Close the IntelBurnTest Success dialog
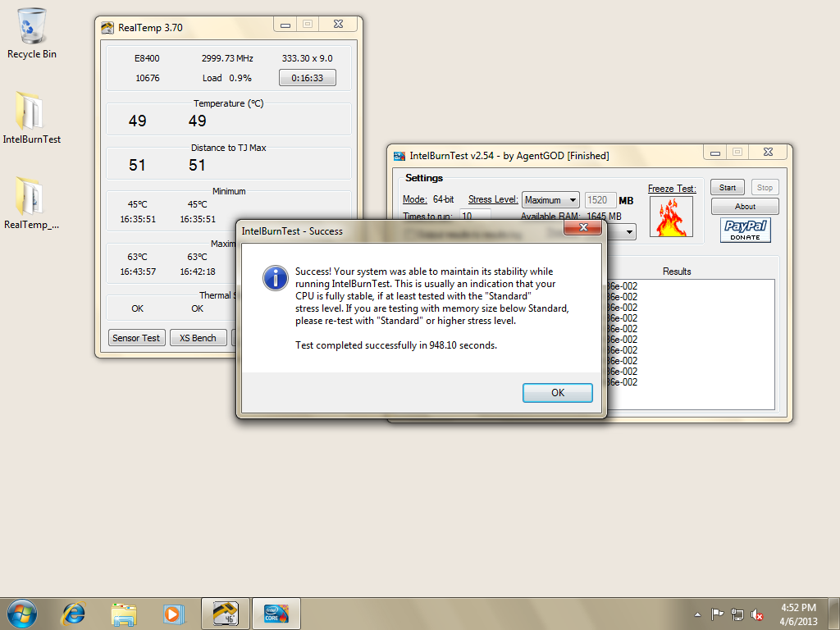840x630 pixels. [x=583, y=228]
